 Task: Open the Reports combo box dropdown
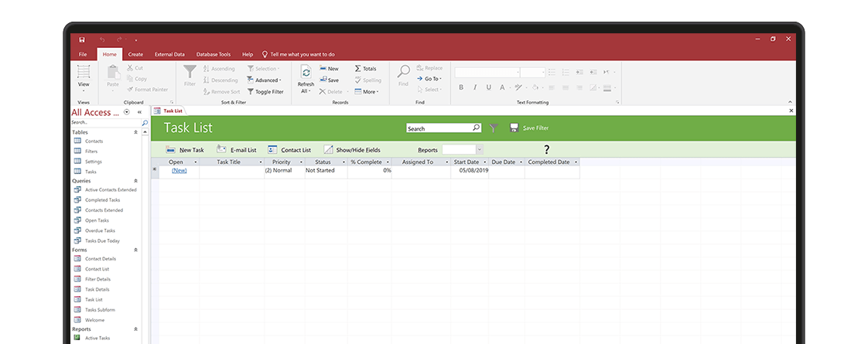click(480, 149)
